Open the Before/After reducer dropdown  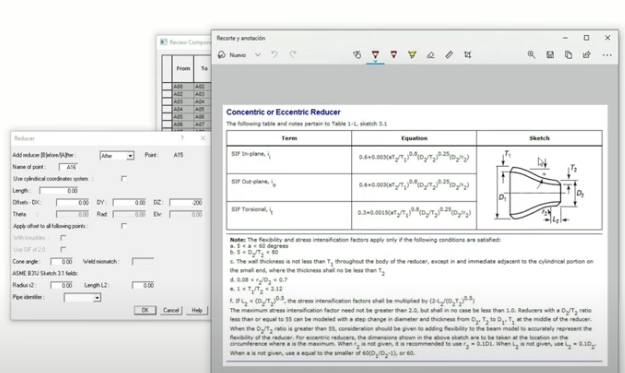(117, 155)
